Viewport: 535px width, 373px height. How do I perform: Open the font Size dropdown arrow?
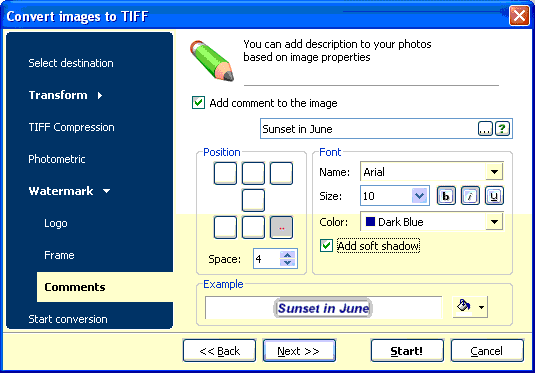click(419, 196)
